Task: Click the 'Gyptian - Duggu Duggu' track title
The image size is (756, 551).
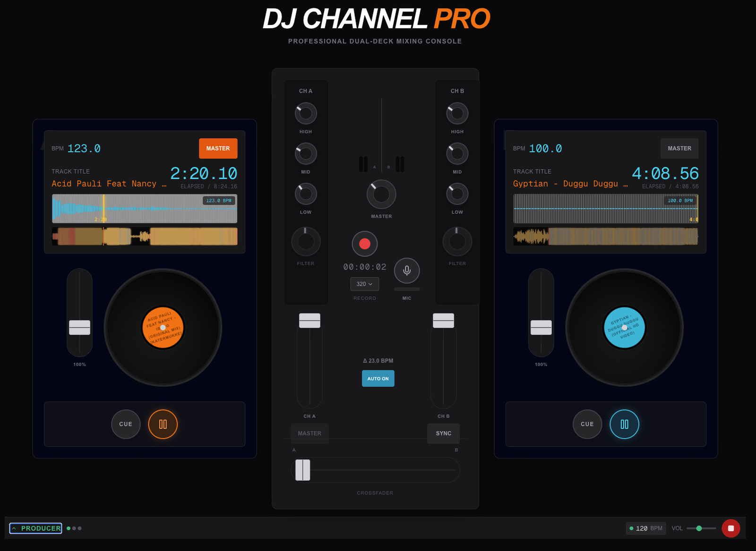Action: tap(570, 184)
